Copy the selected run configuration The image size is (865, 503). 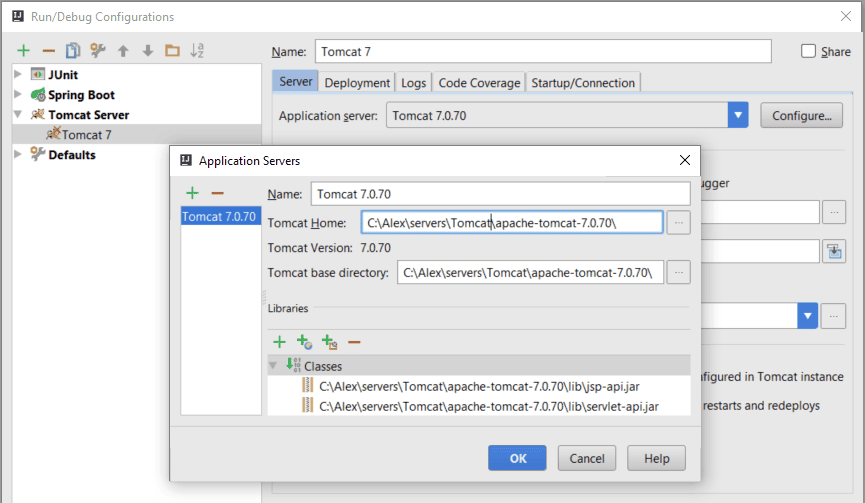(73, 51)
